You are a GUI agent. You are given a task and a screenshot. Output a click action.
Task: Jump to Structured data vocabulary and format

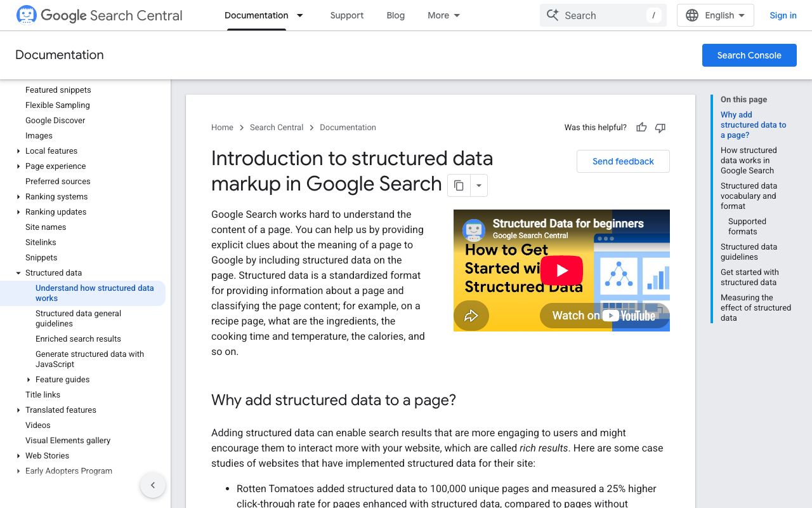pyautogui.click(x=749, y=196)
